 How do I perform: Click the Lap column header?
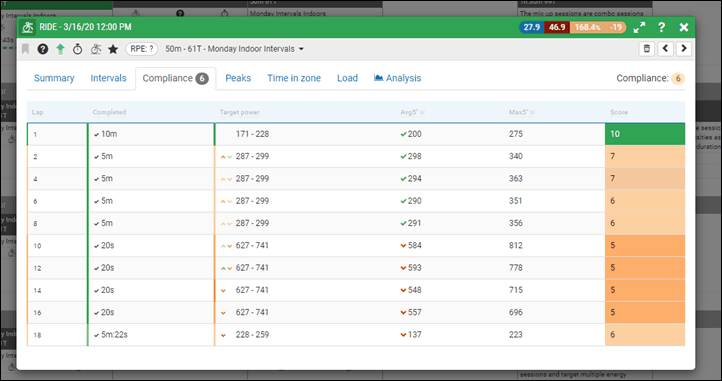37,112
